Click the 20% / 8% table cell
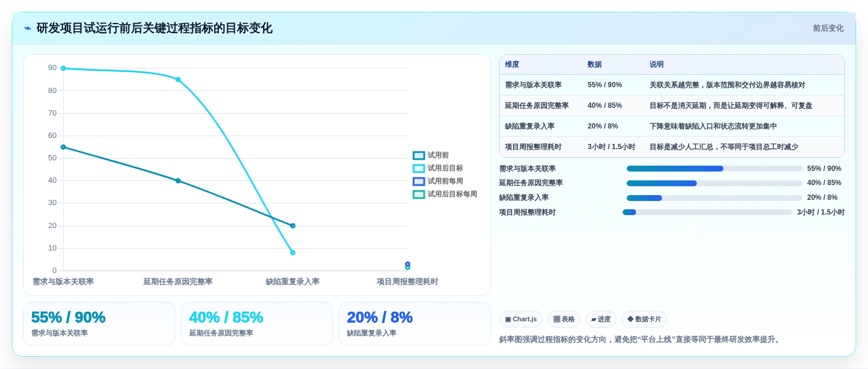Screen dimensions: 868x369 pos(613,126)
